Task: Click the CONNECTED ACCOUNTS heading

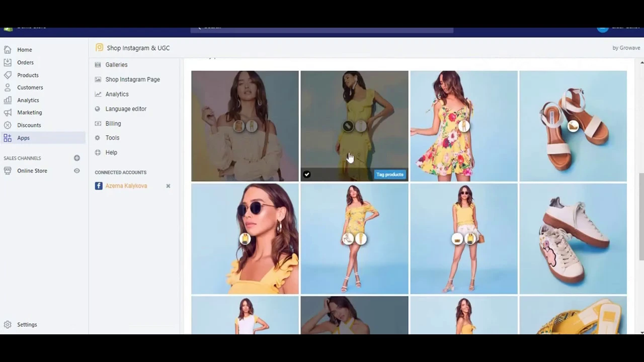Action: 121,172
